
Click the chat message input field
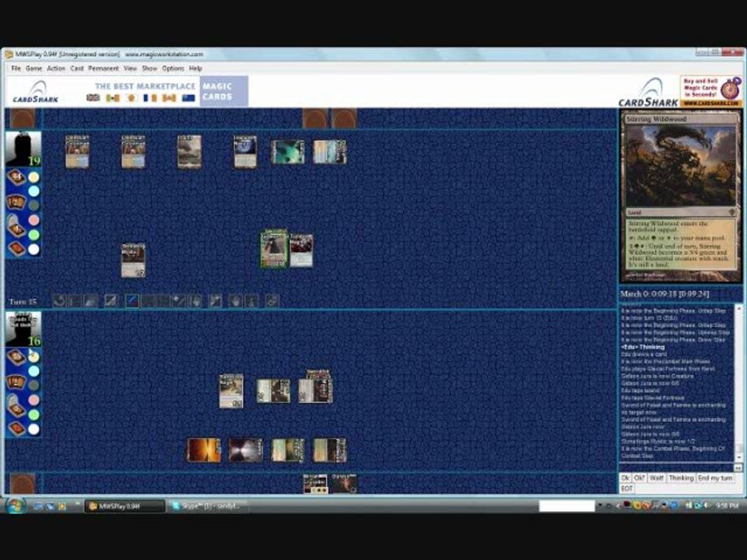[676, 467]
